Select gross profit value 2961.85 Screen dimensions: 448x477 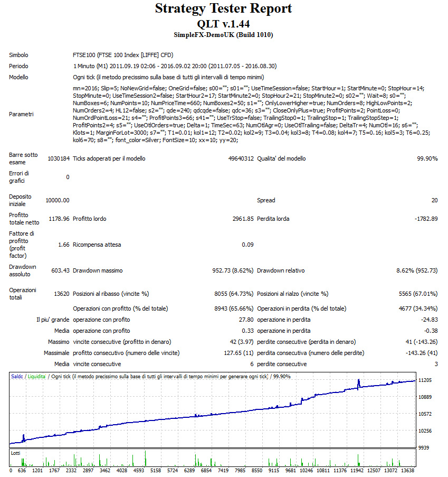tap(243, 219)
